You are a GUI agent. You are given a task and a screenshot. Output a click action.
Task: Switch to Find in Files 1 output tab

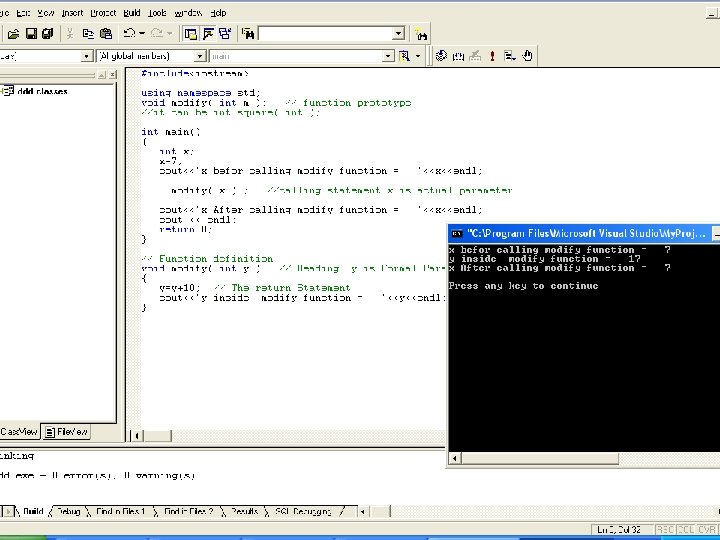coord(120,511)
